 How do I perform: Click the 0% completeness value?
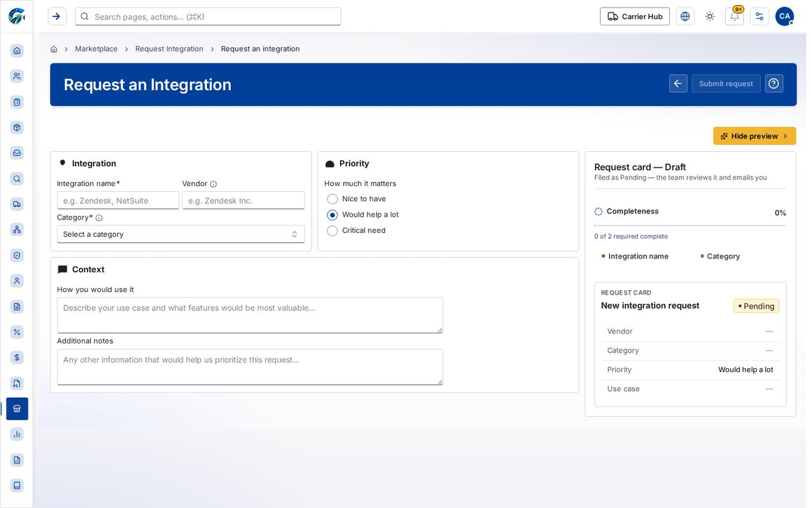[x=780, y=213]
